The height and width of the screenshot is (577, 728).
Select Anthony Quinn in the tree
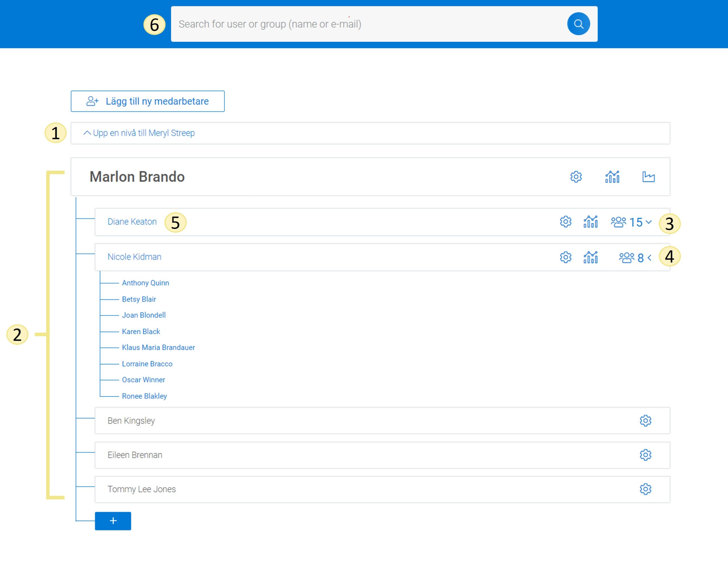coord(145,283)
